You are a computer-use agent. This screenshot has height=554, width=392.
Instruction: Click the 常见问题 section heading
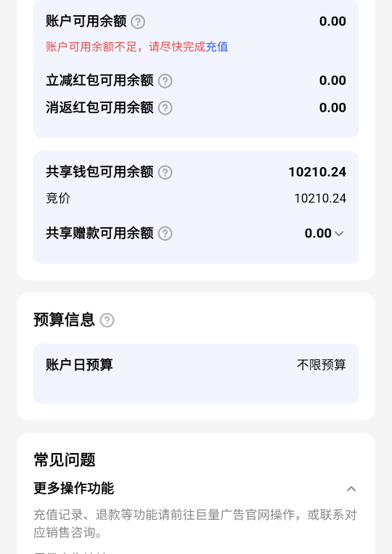coord(65,460)
